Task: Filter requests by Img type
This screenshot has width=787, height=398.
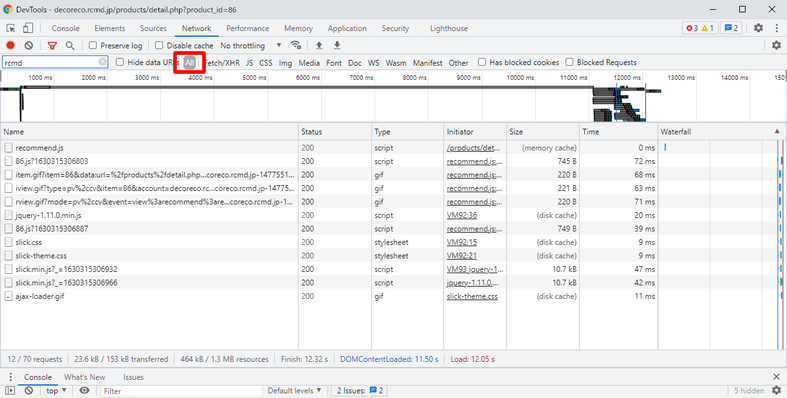Action: [285, 63]
